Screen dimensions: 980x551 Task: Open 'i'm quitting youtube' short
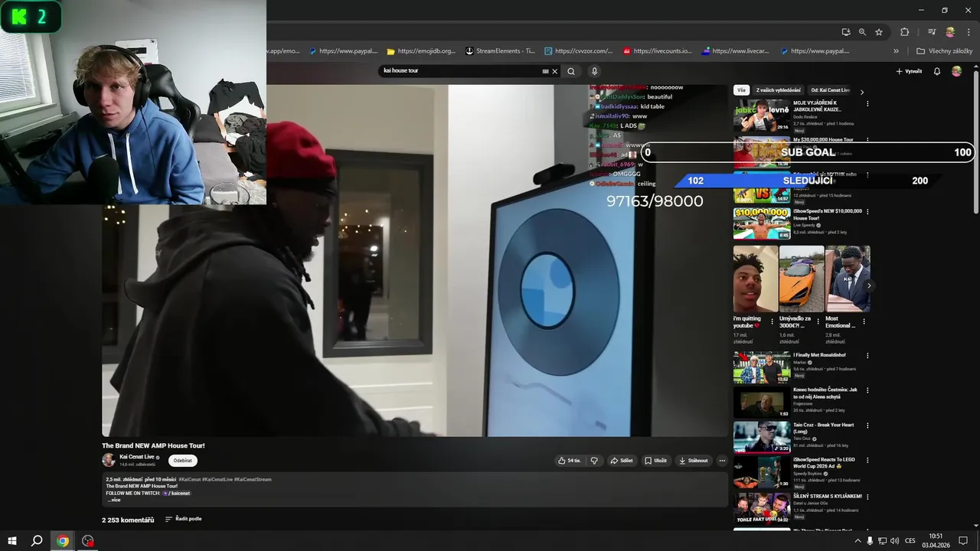[x=756, y=279]
